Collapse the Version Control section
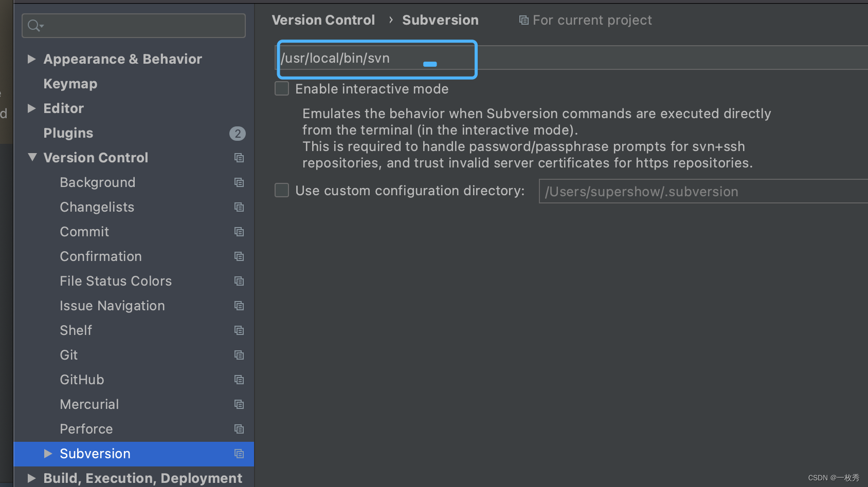This screenshot has height=487, width=868. coord(32,157)
